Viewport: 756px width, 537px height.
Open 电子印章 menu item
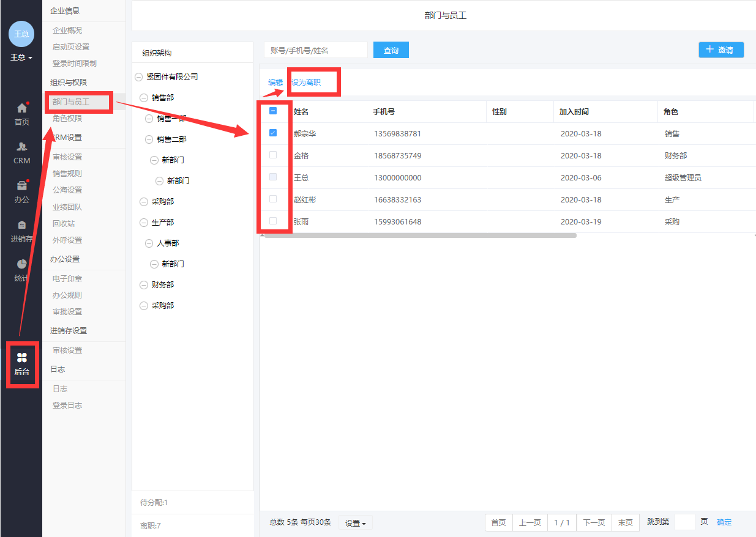(x=67, y=278)
